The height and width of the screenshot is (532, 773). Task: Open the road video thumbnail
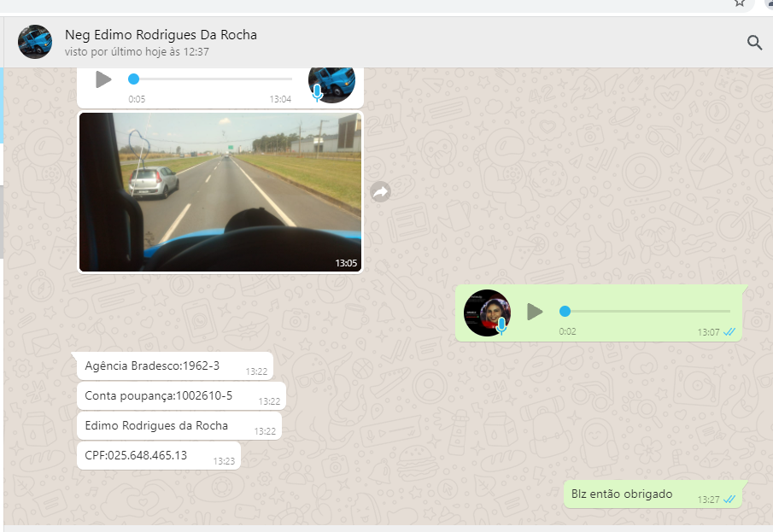(x=220, y=192)
